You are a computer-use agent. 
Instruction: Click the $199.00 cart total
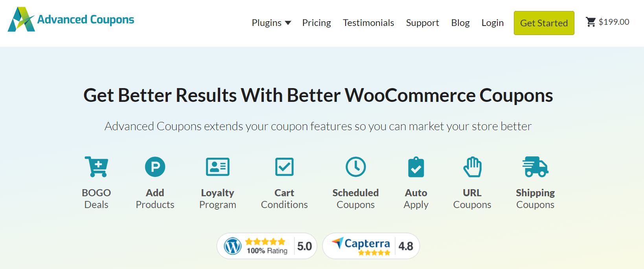[614, 22]
